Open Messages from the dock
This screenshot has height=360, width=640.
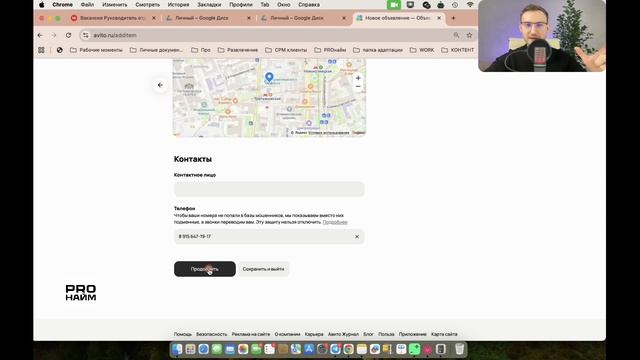(217, 349)
